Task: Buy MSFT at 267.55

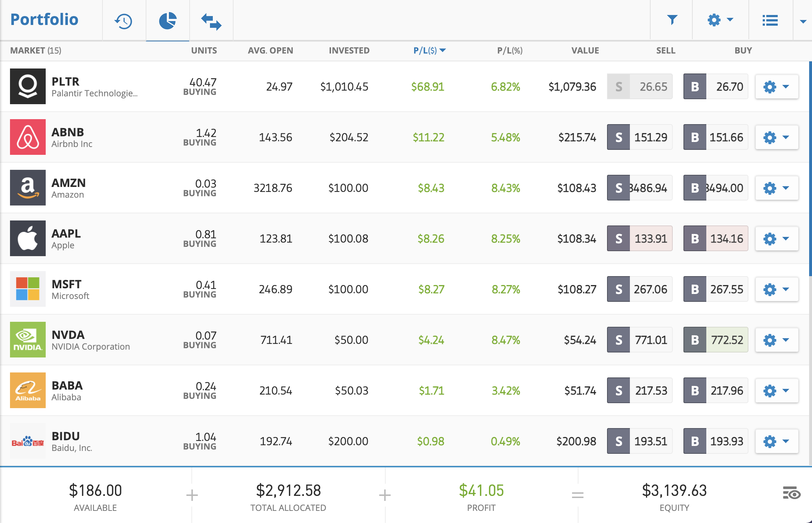Action: (716, 289)
